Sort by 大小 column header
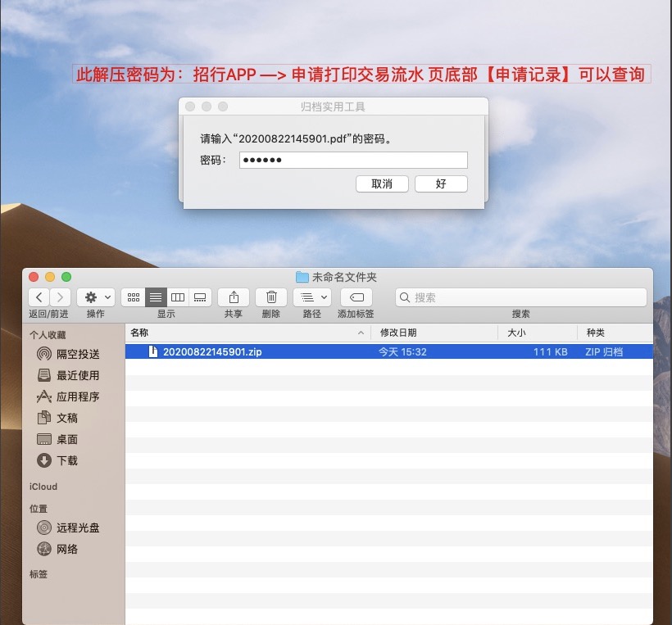The width and height of the screenshot is (672, 625). [x=538, y=333]
